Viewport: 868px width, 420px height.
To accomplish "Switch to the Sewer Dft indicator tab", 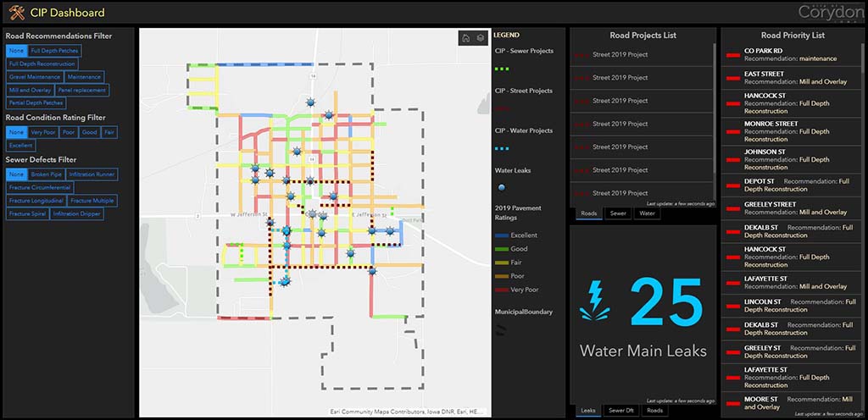I will click(x=621, y=410).
